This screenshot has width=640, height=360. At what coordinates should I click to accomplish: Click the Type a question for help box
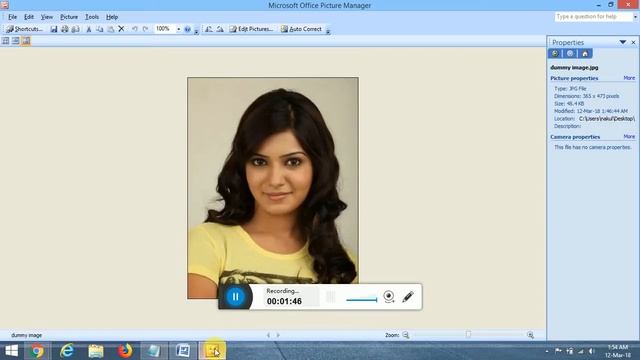593,17
